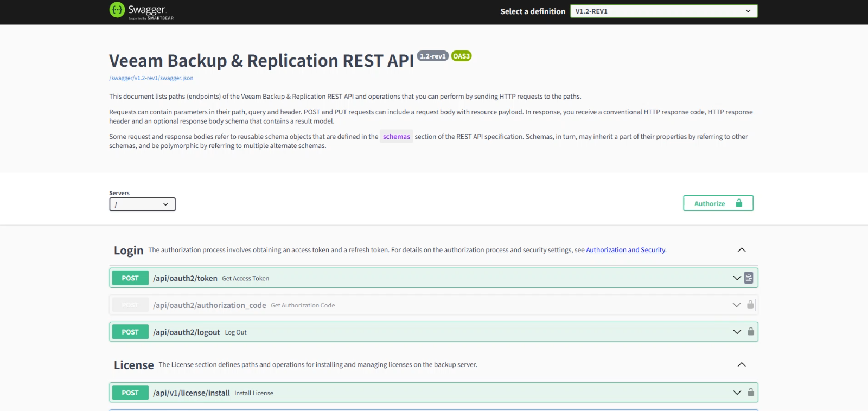Screen dimensions: 868x411
Task: Click the schemas link in description
Action: point(397,137)
